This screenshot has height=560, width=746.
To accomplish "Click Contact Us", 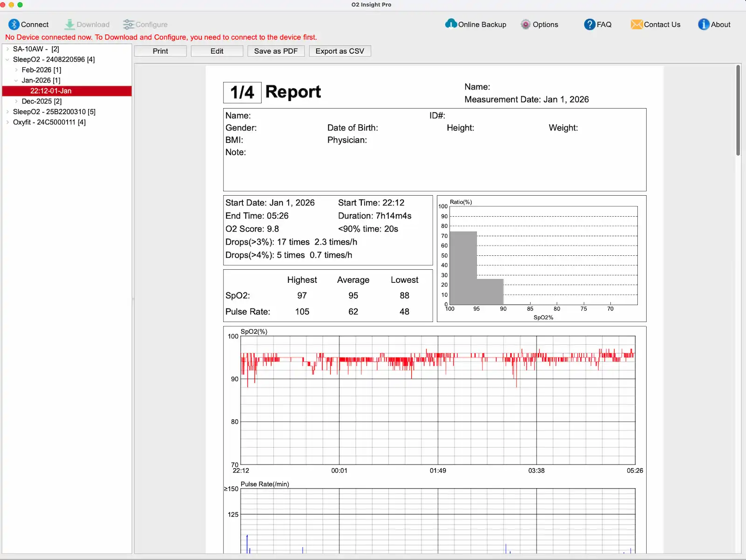I will coord(655,24).
